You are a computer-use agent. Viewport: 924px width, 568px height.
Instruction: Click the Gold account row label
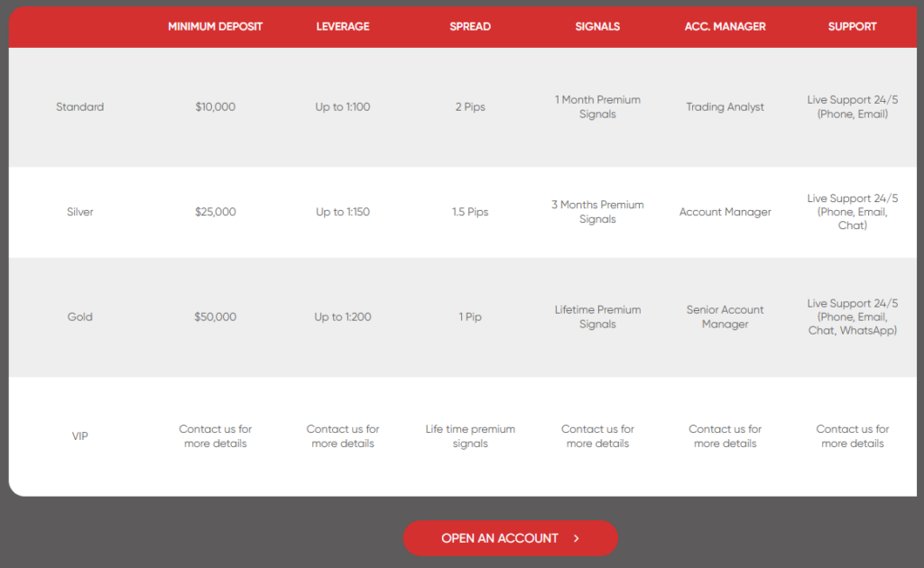tap(80, 316)
